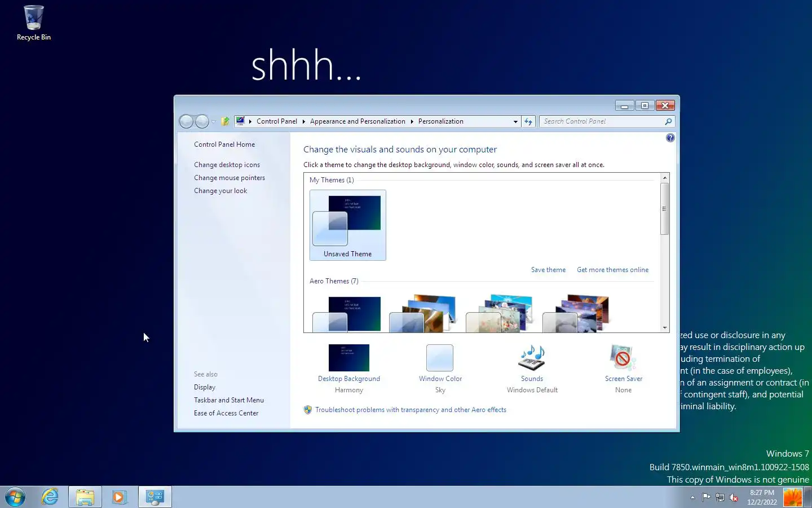
Task: Select the second Aero theme thumbnail with architecture photos
Action: tap(423, 313)
